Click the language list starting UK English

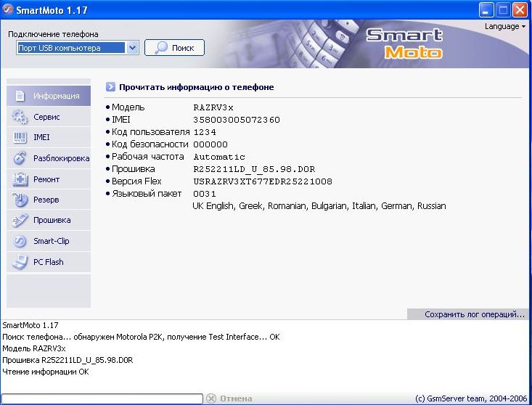pos(319,206)
